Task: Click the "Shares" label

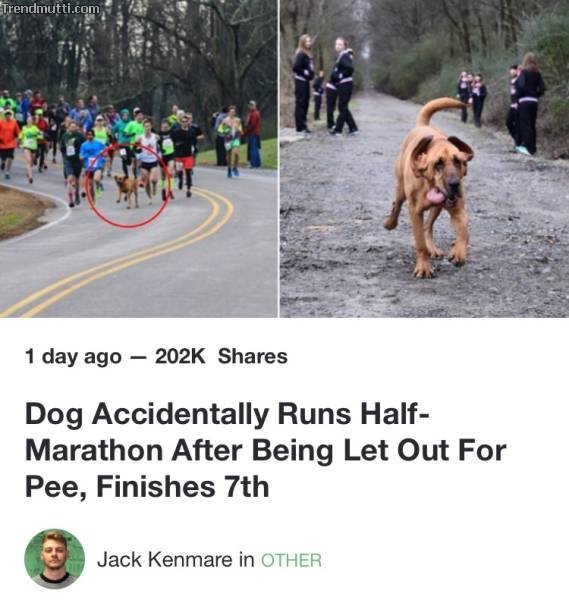Action: tap(253, 356)
